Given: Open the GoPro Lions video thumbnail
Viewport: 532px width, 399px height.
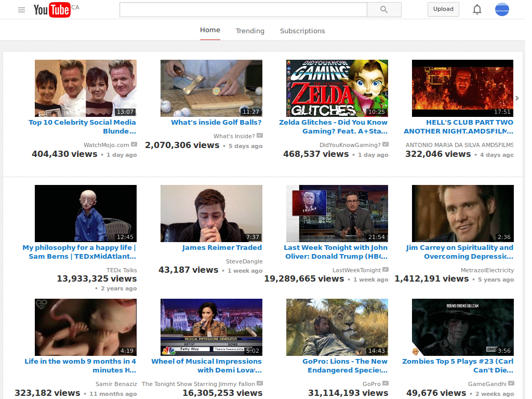Looking at the screenshot, I should pyautogui.click(x=337, y=327).
